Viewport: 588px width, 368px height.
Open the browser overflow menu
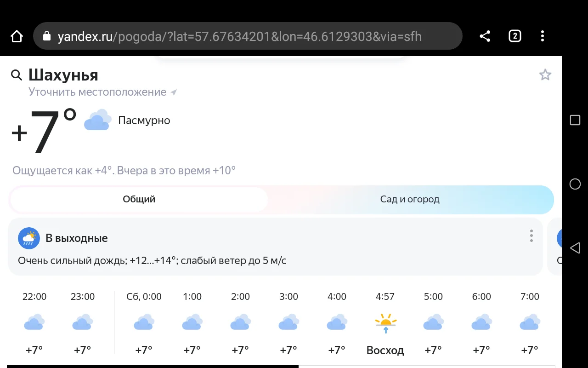click(543, 35)
